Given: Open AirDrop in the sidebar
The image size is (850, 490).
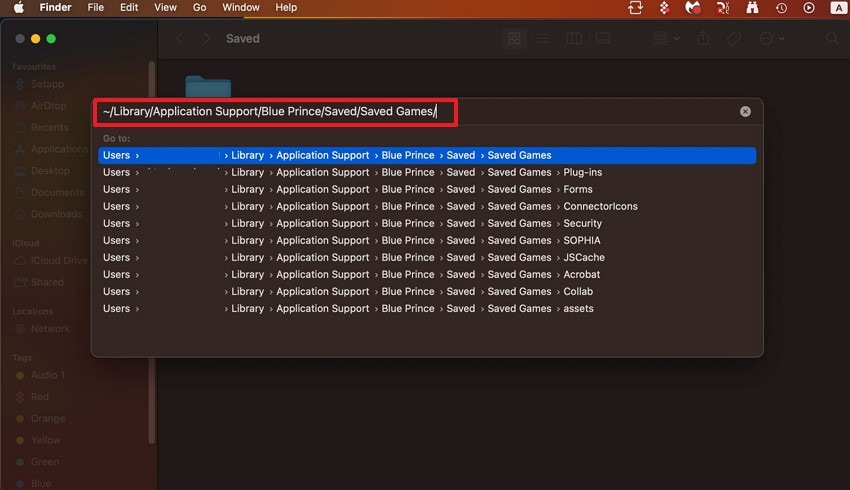Looking at the screenshot, I should tap(48, 106).
